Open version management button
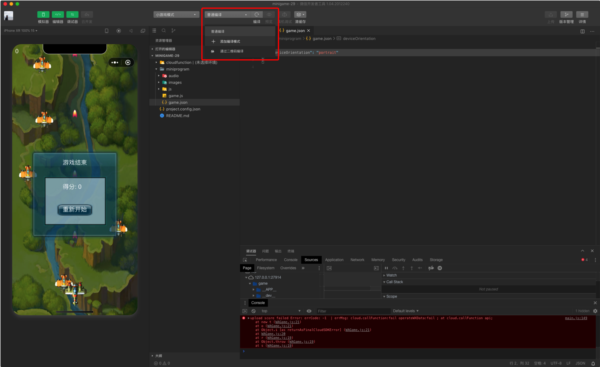600x367 pixels. coord(566,15)
